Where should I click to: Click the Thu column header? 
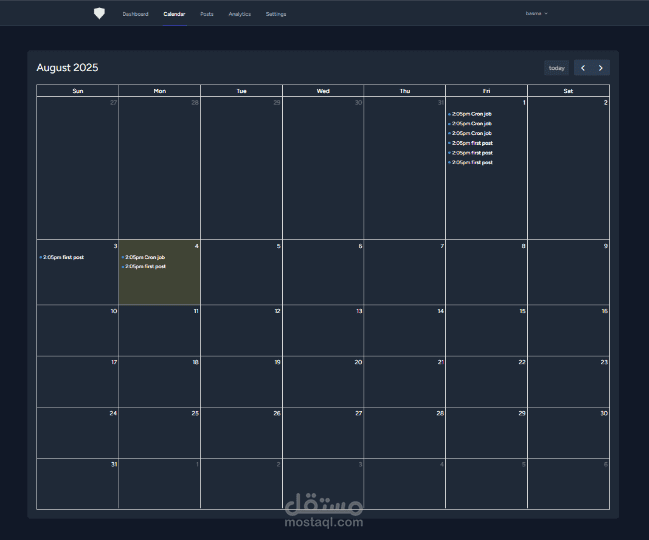click(x=405, y=91)
